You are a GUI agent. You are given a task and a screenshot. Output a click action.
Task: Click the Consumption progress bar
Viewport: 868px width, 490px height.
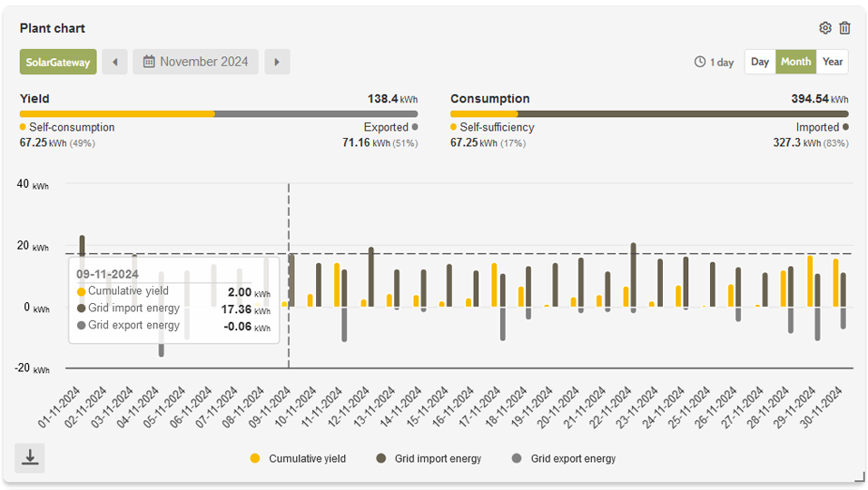tap(649, 114)
